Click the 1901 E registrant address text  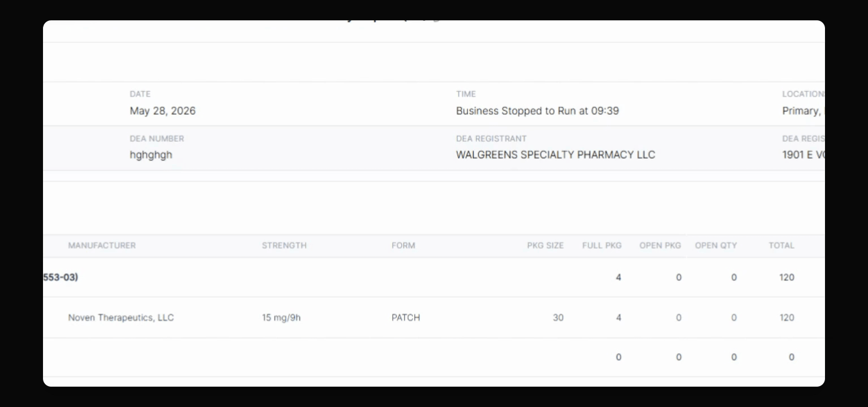803,155
